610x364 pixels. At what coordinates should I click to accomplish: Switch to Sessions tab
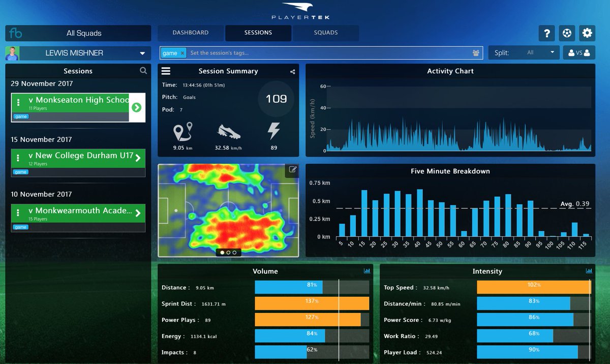(258, 33)
